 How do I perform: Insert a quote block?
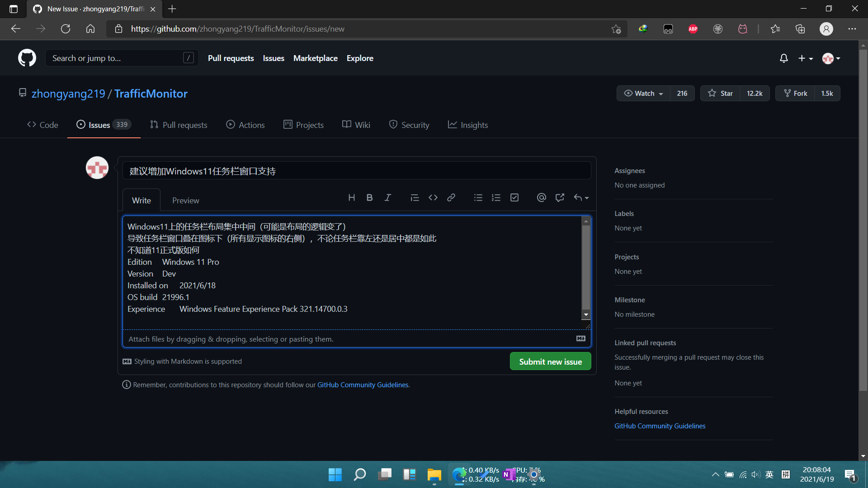(415, 197)
